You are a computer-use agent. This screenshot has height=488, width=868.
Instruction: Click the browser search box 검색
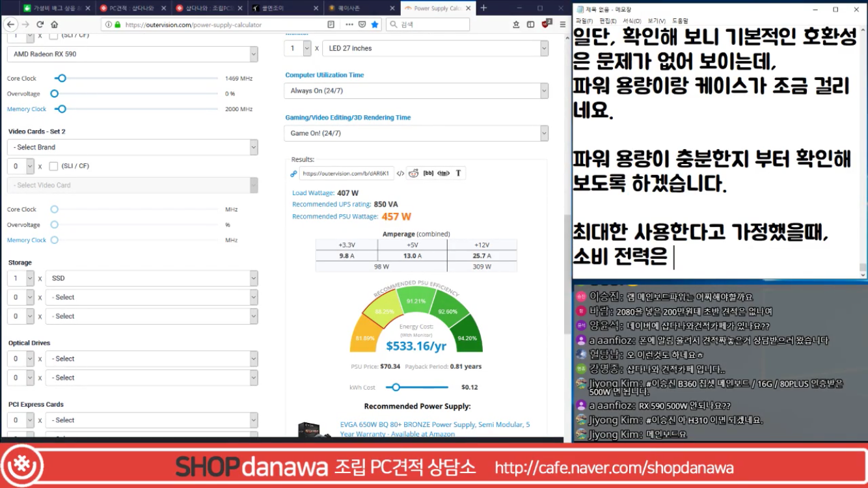click(x=427, y=25)
